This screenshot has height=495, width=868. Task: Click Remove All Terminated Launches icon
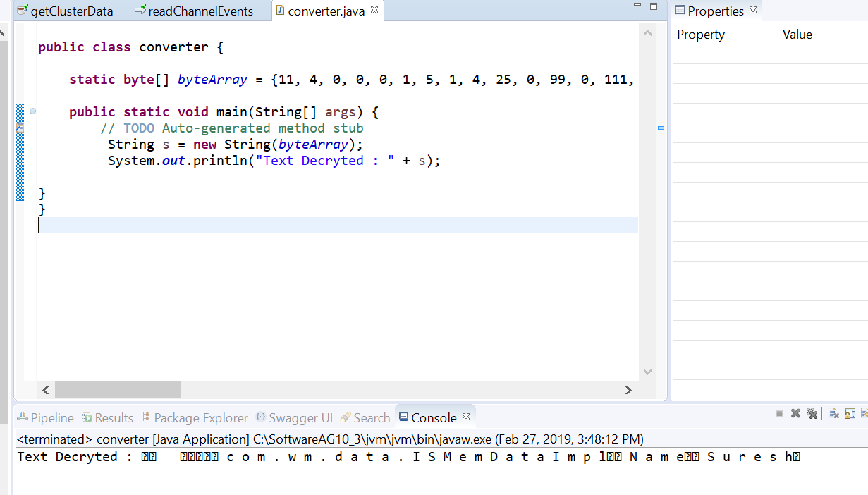point(812,414)
